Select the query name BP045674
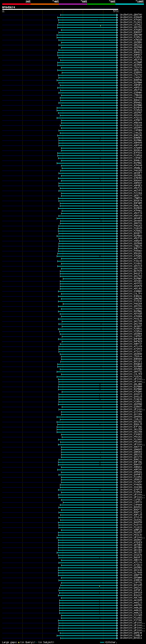 tap(9, 7)
